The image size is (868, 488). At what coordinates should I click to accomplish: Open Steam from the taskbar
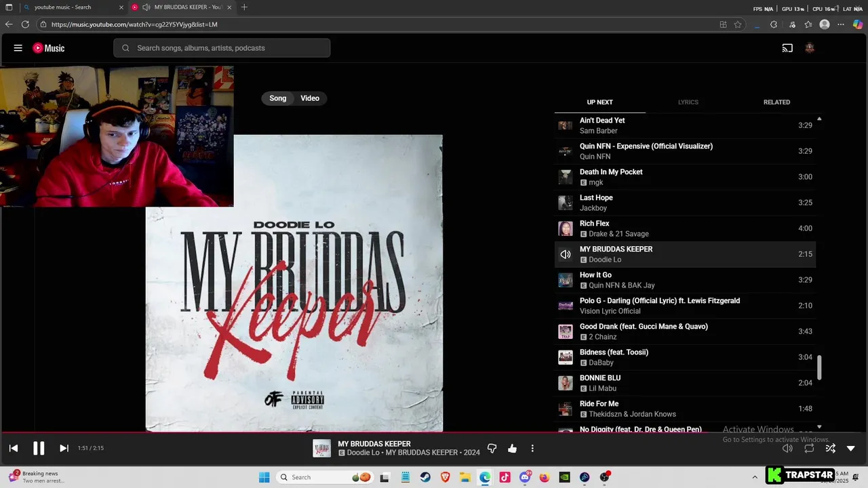pyautogui.click(x=425, y=477)
